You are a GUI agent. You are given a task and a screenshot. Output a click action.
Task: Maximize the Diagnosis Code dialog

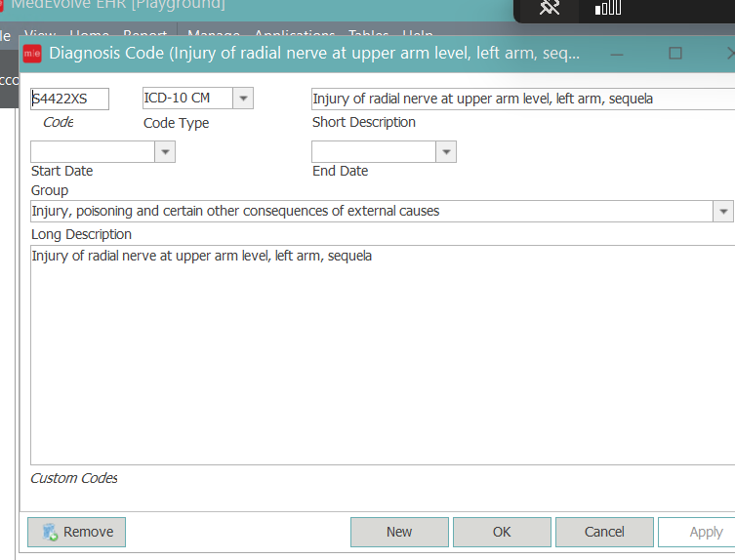675,53
